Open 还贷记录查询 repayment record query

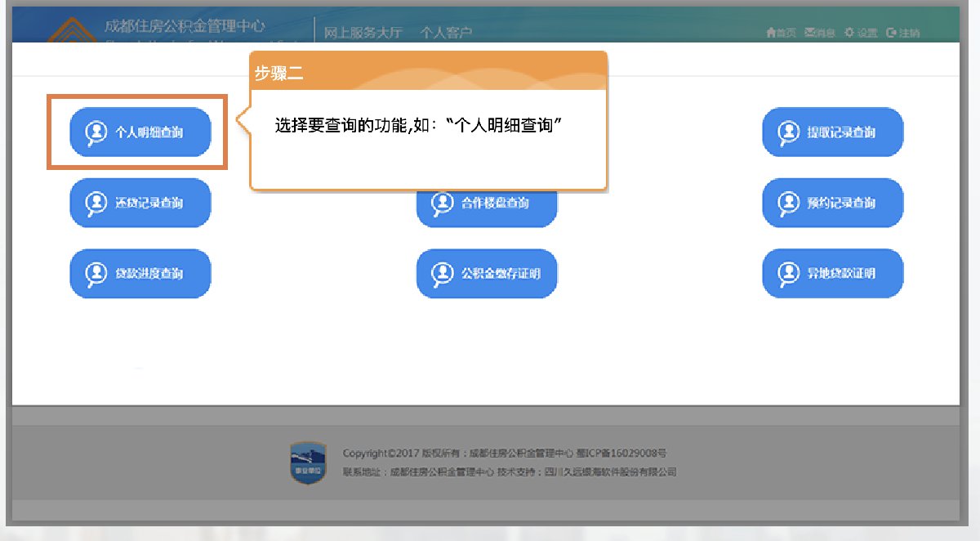point(140,203)
